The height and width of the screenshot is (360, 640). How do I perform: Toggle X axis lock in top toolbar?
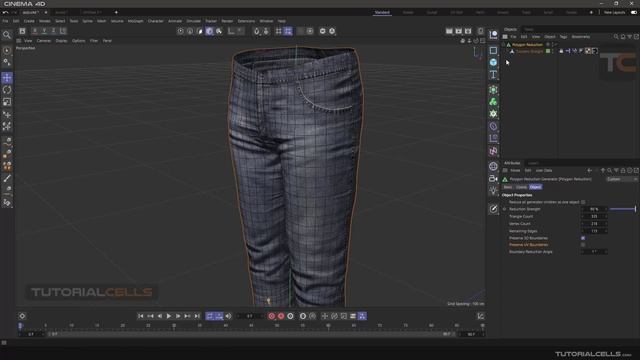tap(35, 31)
